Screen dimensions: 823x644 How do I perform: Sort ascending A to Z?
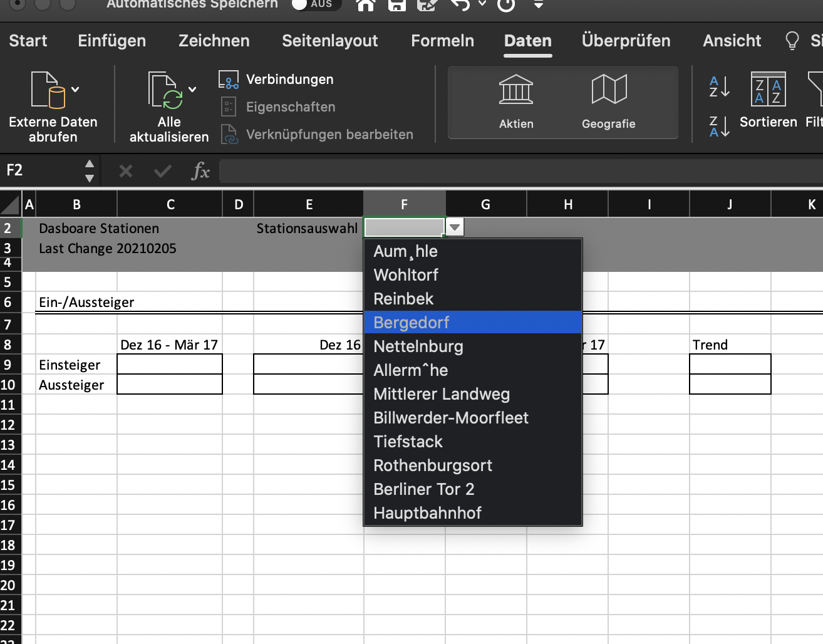(719, 86)
